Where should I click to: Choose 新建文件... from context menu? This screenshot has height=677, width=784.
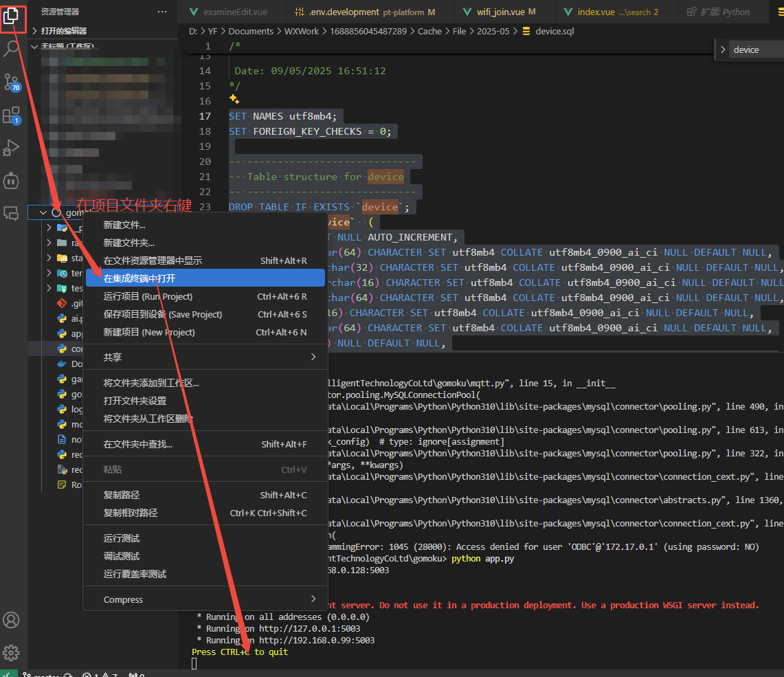tap(205, 225)
